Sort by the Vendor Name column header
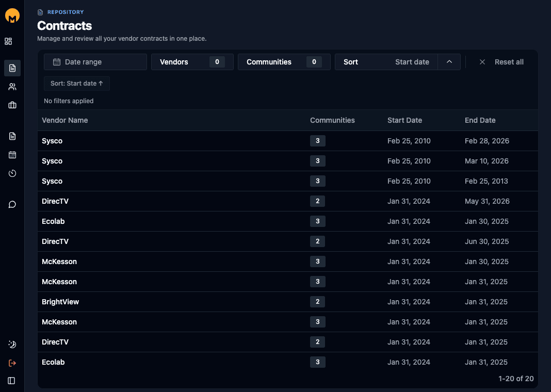The width and height of the screenshot is (551, 392). tap(64, 120)
